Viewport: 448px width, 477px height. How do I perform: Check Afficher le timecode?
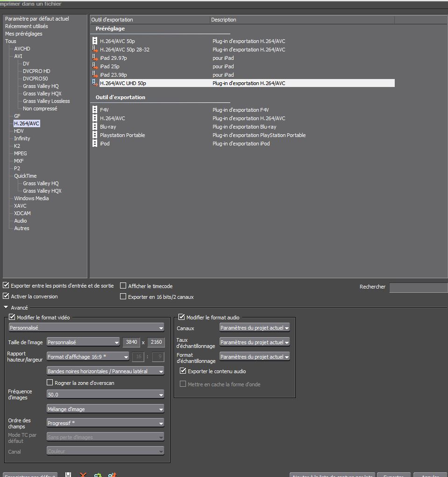[123, 286]
